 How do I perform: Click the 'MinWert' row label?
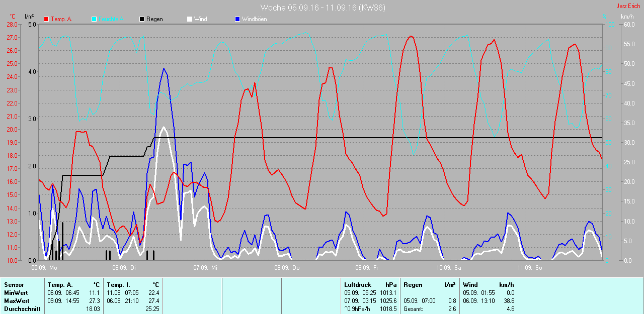(16, 293)
